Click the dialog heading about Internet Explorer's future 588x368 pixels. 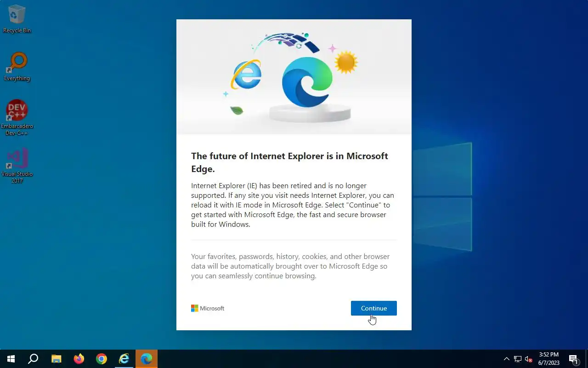289,162
